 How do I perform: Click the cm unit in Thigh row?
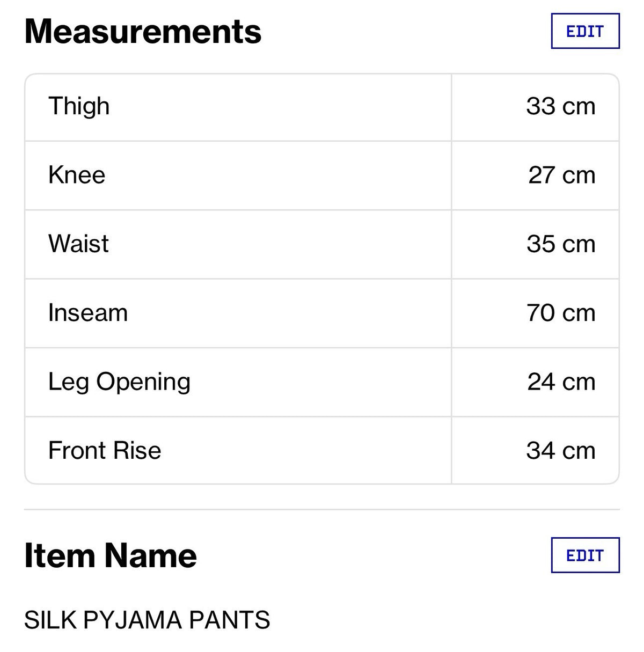click(579, 107)
